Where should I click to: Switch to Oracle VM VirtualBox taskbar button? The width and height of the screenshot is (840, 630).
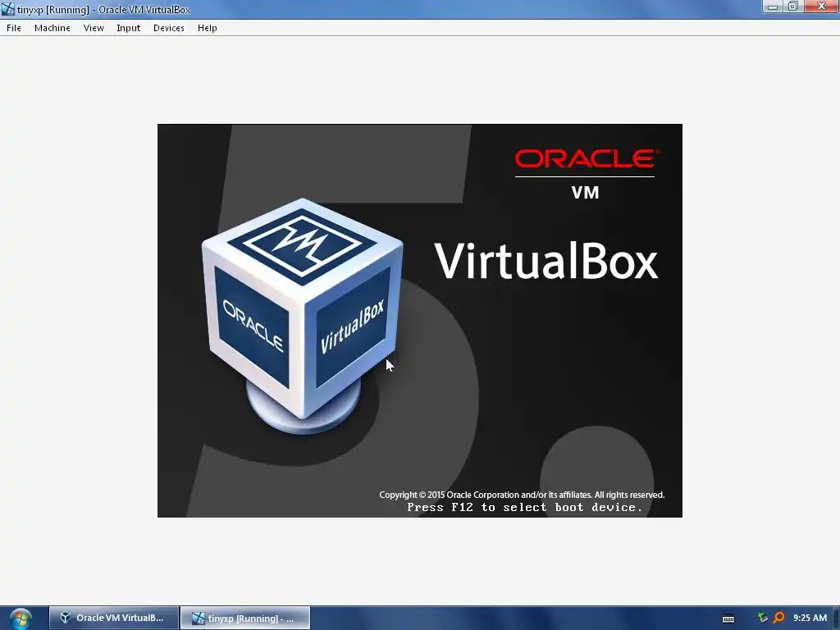coord(113,618)
